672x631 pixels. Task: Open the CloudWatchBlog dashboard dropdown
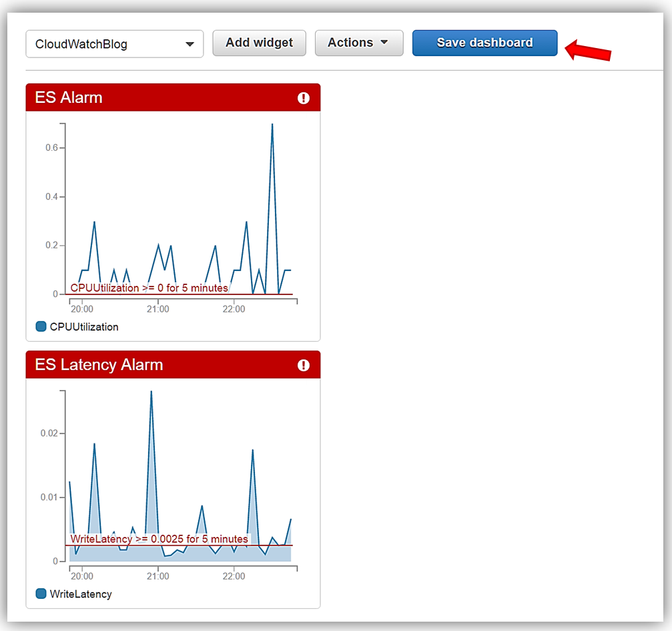114,44
